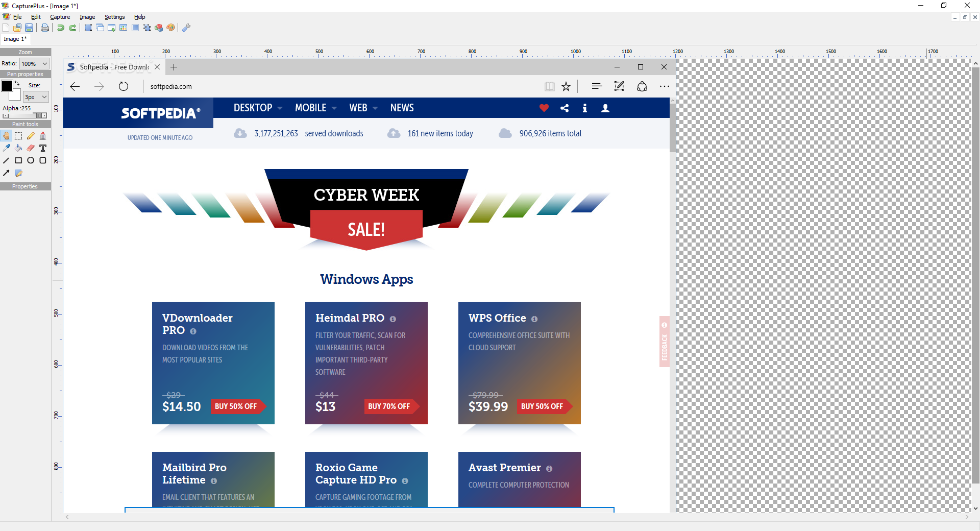This screenshot has width=980, height=531.
Task: Restore down the inner Image document window
Action: (965, 17)
